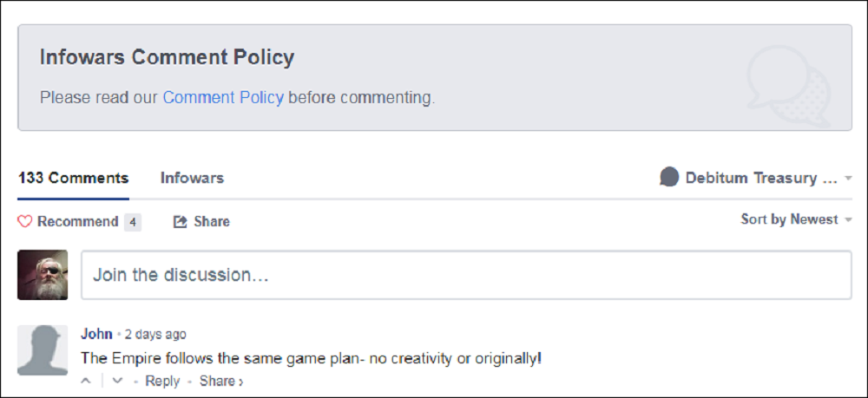
Task: Click the bearded man profile avatar
Action: click(43, 275)
